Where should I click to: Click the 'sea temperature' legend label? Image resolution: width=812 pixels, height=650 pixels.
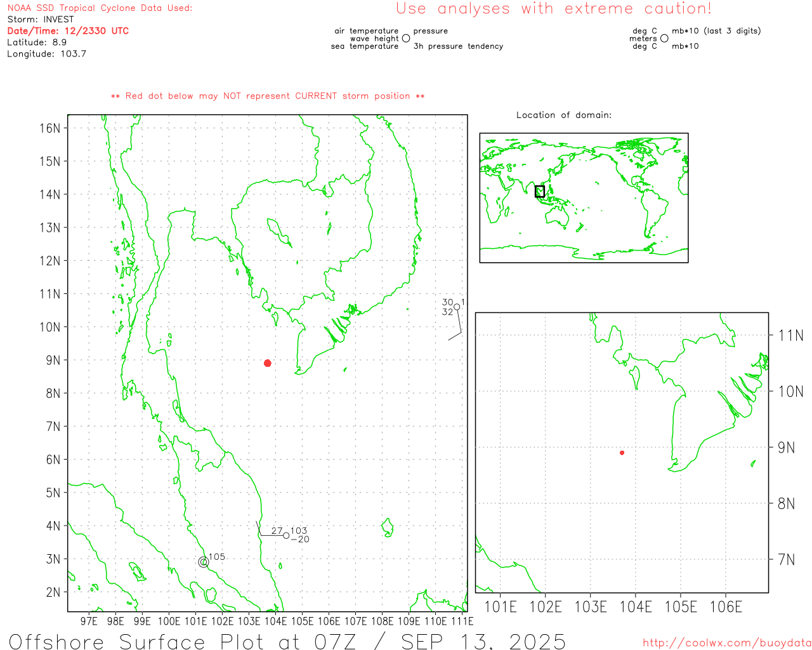pyautogui.click(x=365, y=46)
